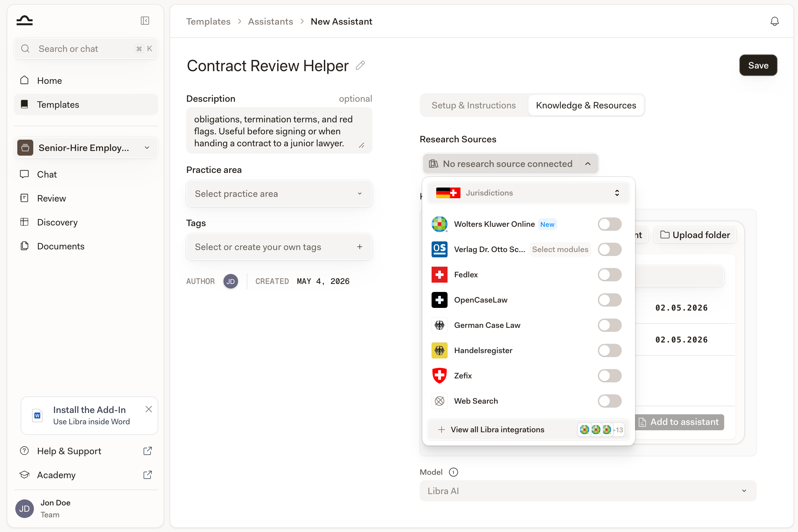Open Academy external link icon

148,475
